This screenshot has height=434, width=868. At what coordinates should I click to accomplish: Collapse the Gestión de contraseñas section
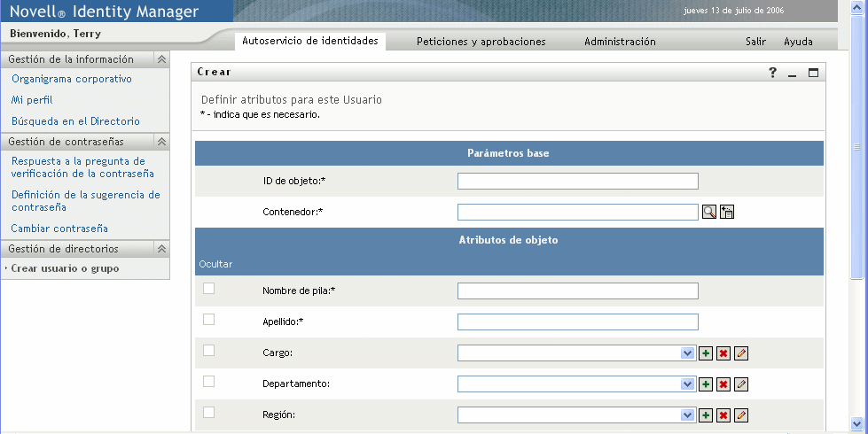161,141
